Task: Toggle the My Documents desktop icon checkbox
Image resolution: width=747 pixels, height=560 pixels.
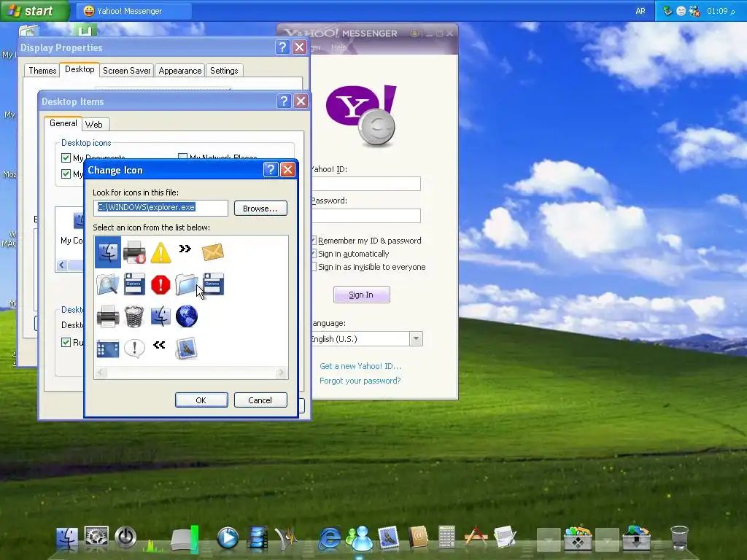Action: (66, 158)
